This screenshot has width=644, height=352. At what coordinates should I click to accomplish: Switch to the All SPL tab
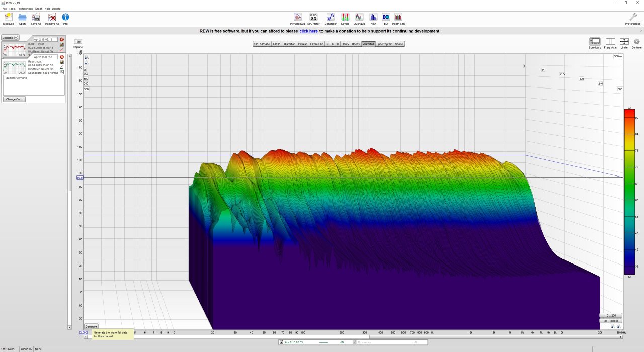pyautogui.click(x=277, y=44)
